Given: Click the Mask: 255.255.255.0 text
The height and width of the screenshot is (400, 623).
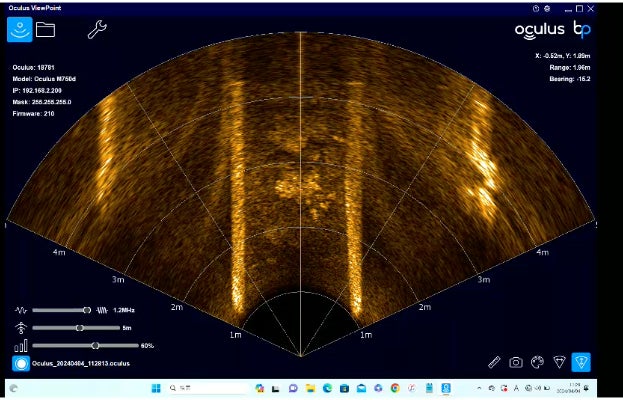Looking at the screenshot, I should 42,102.
